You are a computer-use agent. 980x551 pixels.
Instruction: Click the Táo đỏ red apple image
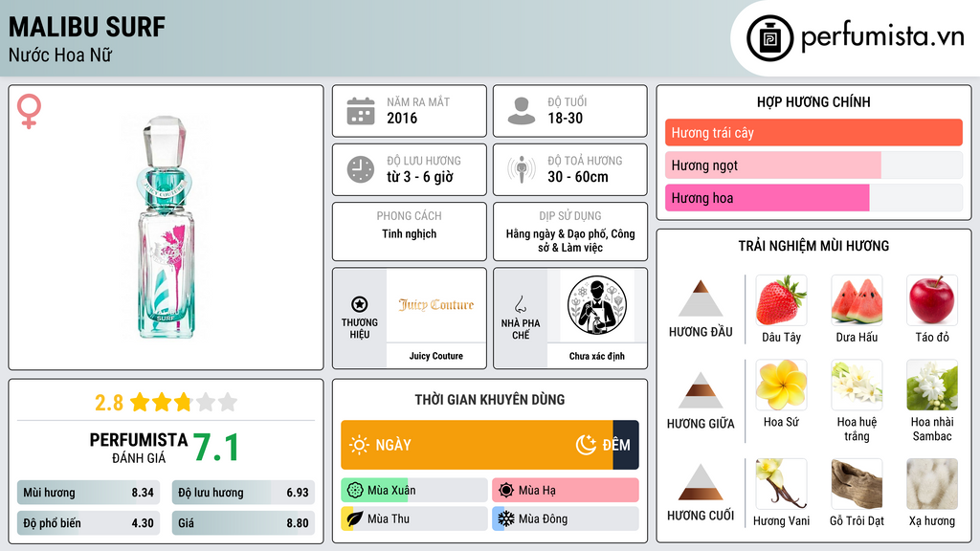point(932,300)
